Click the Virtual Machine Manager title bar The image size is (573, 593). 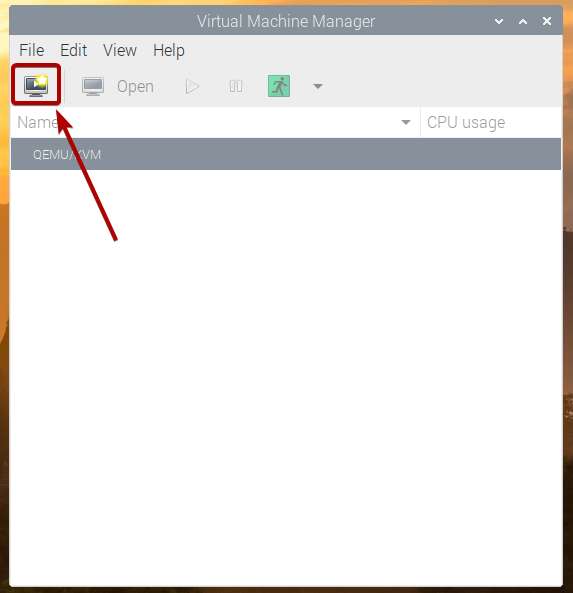[286, 21]
